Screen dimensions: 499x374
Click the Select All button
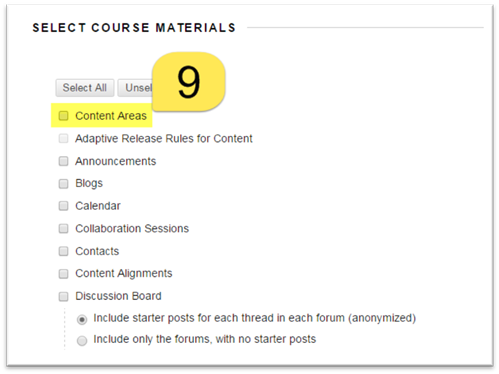[85, 88]
